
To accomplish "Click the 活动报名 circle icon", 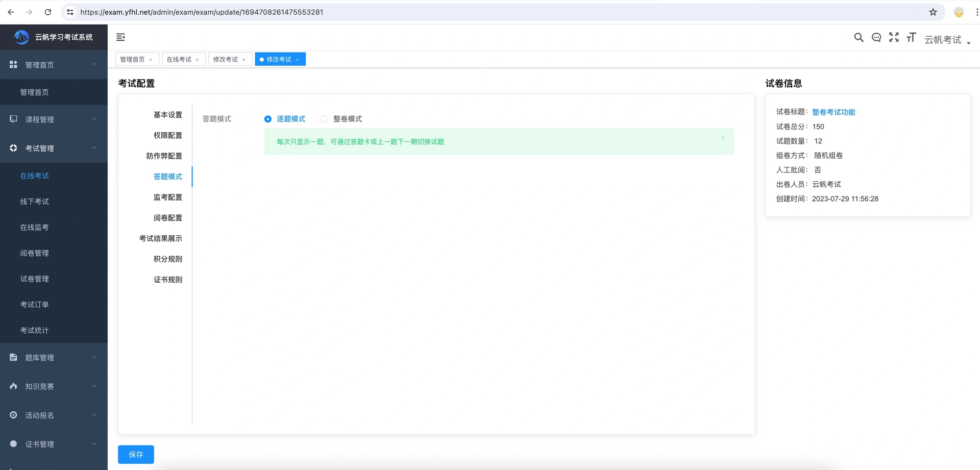I will coord(13,415).
